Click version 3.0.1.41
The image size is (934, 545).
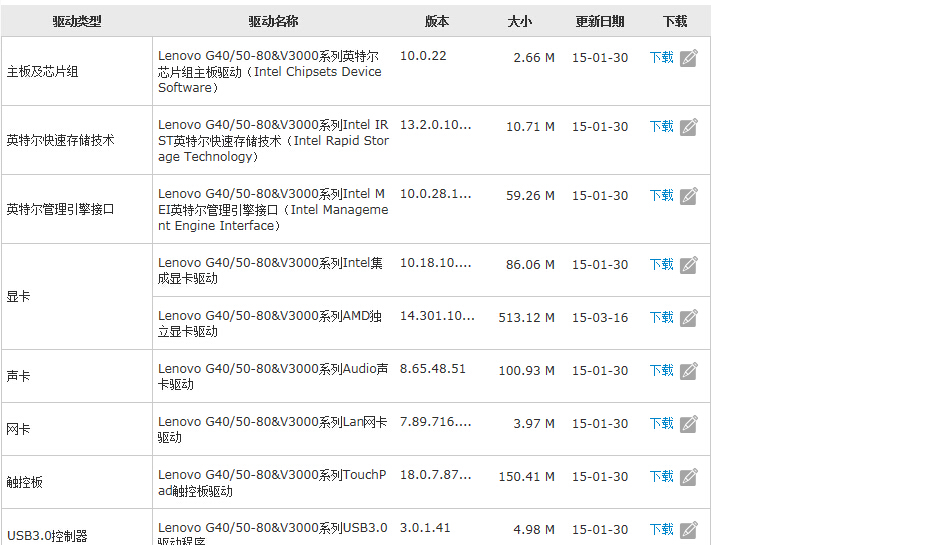tap(425, 528)
